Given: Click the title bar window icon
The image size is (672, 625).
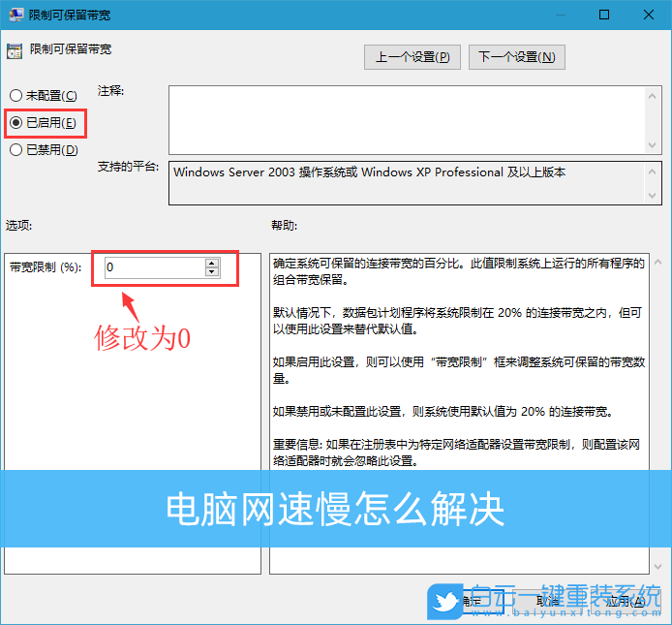Looking at the screenshot, I should pos(15,15).
